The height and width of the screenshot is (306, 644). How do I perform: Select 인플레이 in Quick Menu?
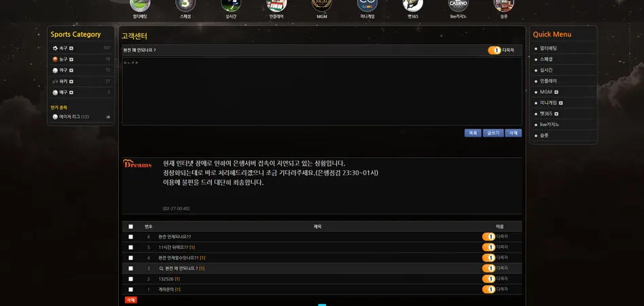pos(548,81)
